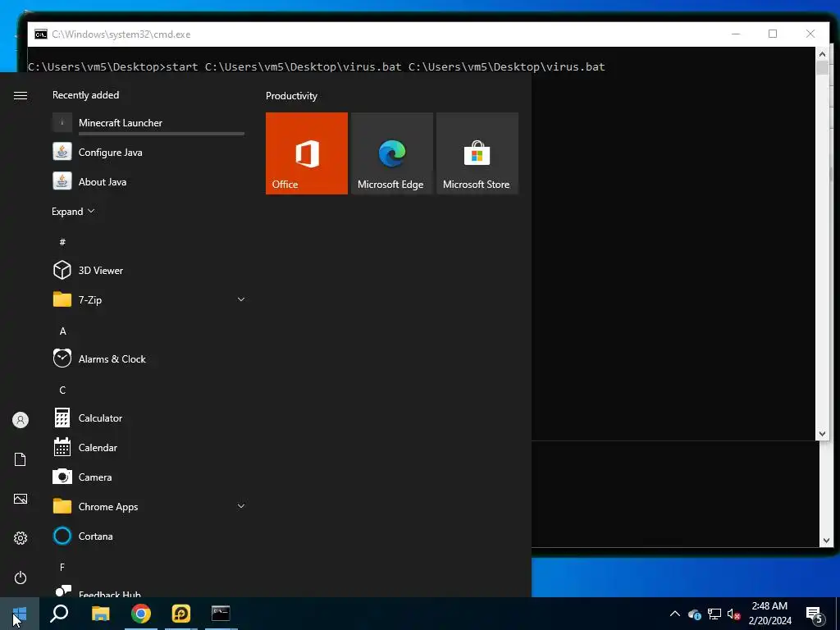Open Settings gear in Start sidebar
The height and width of the screenshot is (630, 840).
[21, 538]
